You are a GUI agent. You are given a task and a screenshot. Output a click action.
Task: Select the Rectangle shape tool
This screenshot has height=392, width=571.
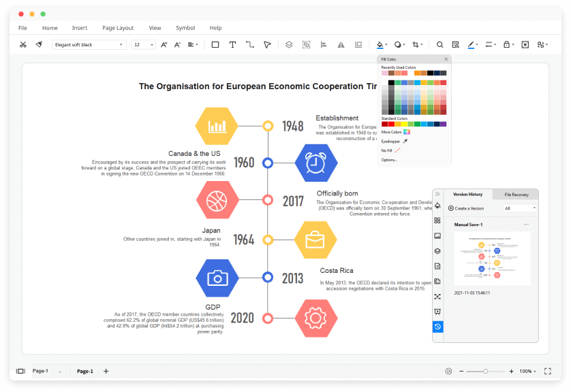pyautogui.click(x=215, y=44)
